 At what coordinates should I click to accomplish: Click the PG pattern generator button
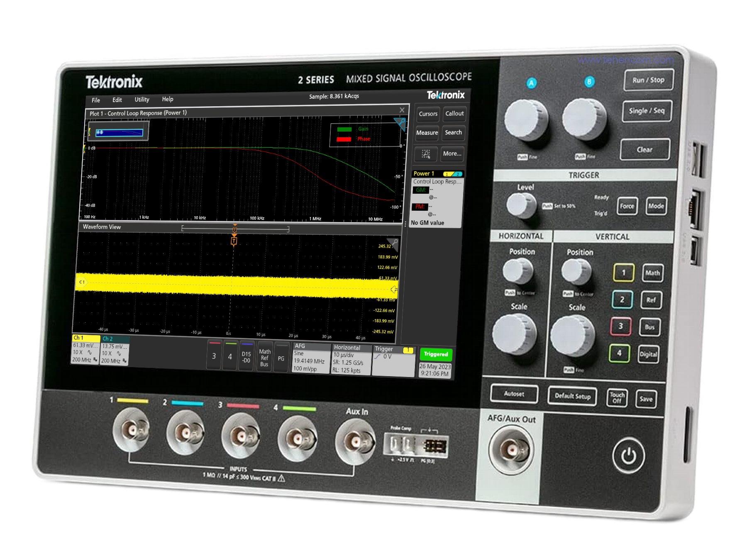281,358
